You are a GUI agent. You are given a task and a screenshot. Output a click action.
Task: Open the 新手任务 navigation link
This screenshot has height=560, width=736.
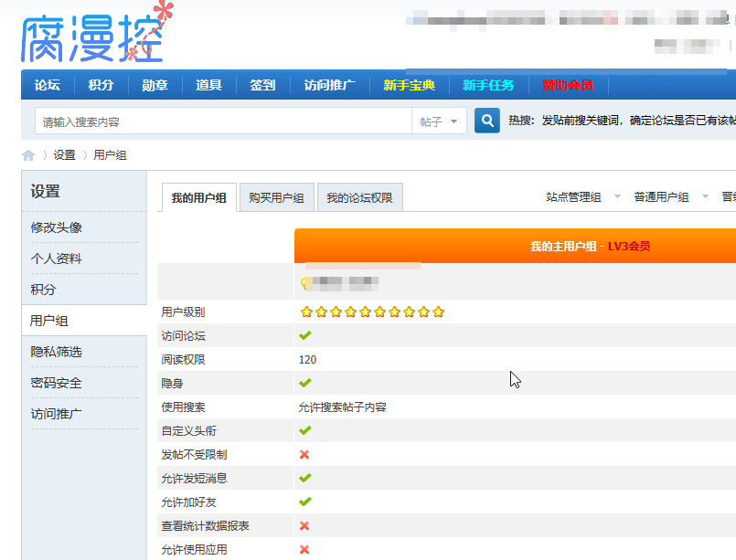coord(488,85)
